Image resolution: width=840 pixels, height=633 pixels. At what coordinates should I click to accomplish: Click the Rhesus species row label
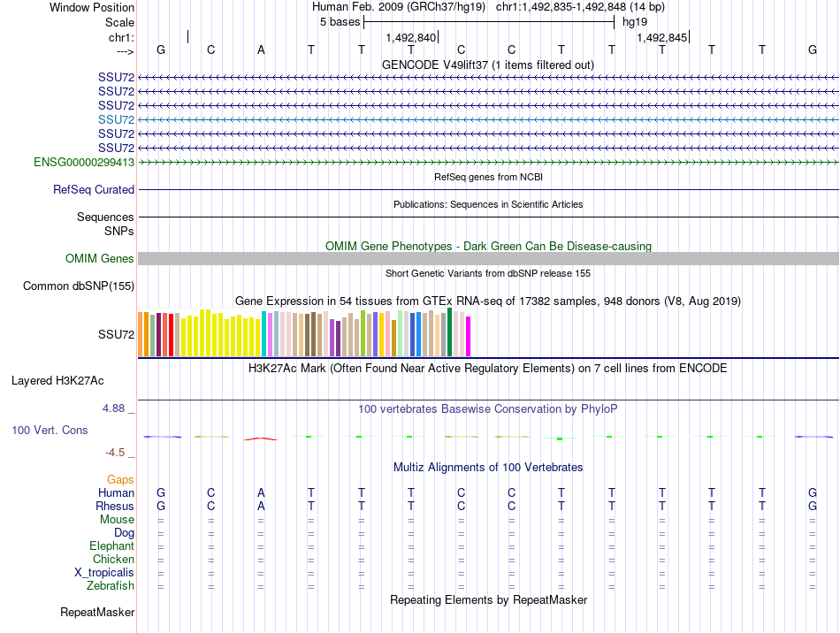[x=115, y=507]
